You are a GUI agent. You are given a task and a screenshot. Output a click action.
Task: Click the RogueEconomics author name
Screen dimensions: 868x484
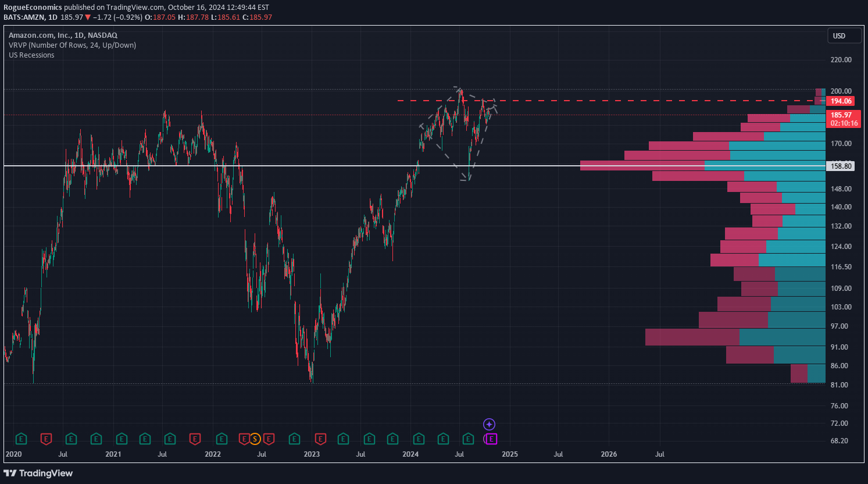(33, 8)
